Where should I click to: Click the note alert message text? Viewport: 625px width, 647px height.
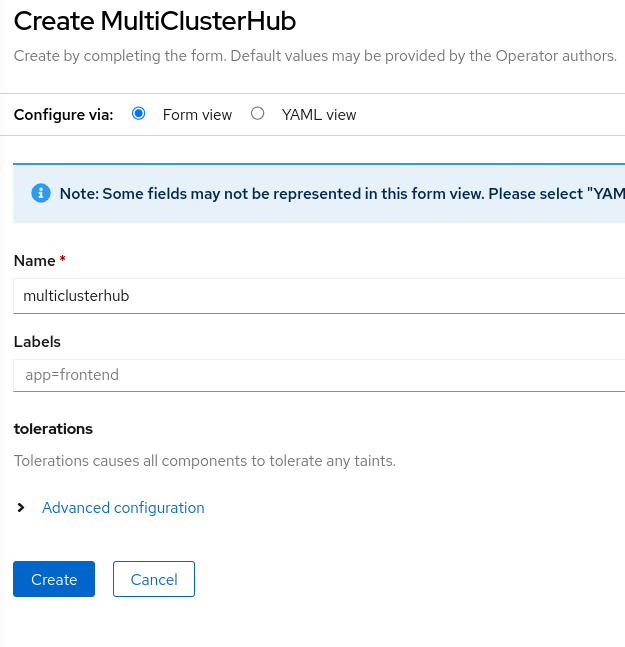pyautogui.click(x=340, y=193)
